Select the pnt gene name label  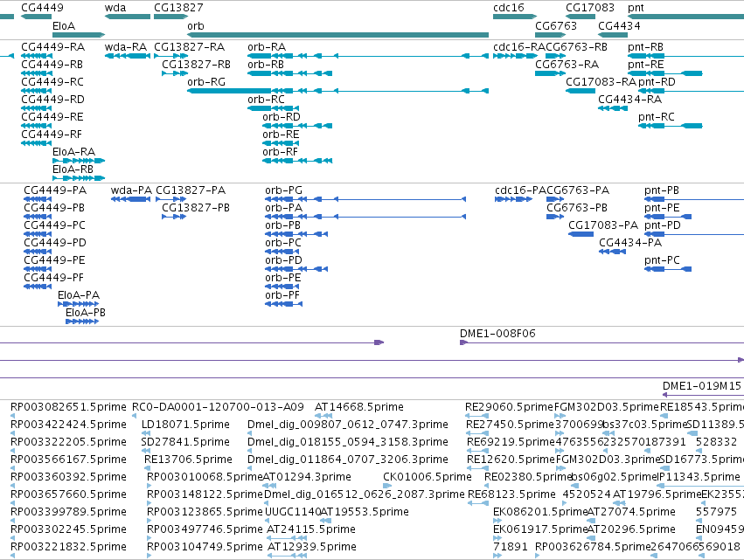[x=636, y=8]
